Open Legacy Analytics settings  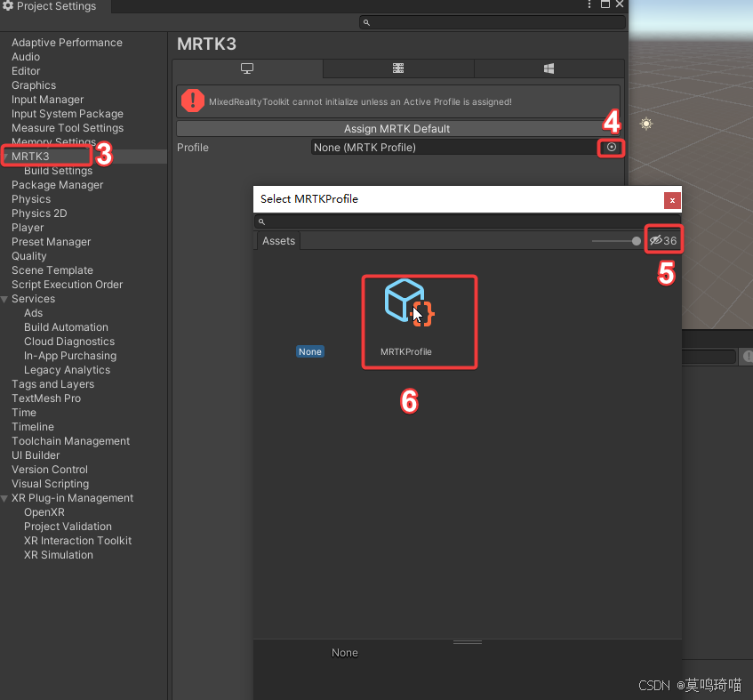tap(67, 370)
